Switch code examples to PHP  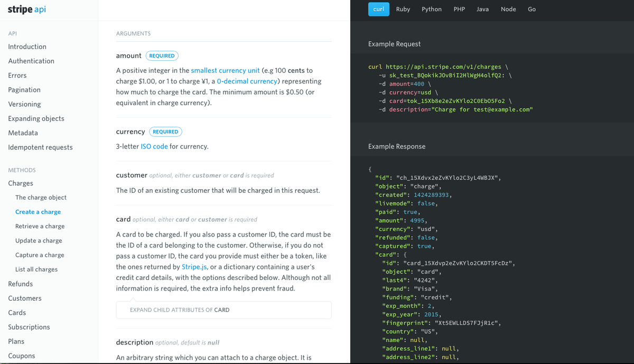[459, 9]
